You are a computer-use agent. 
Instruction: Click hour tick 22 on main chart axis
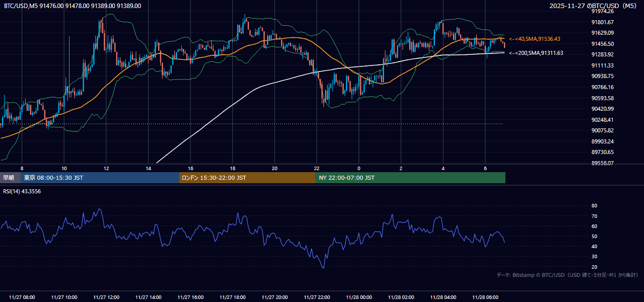[x=316, y=168]
